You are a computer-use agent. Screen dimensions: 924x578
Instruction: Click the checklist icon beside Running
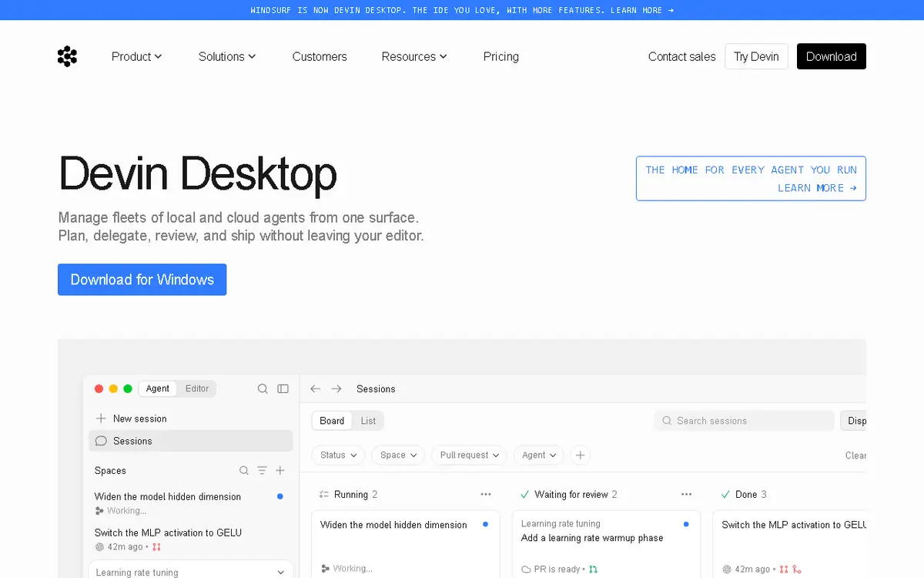point(324,495)
